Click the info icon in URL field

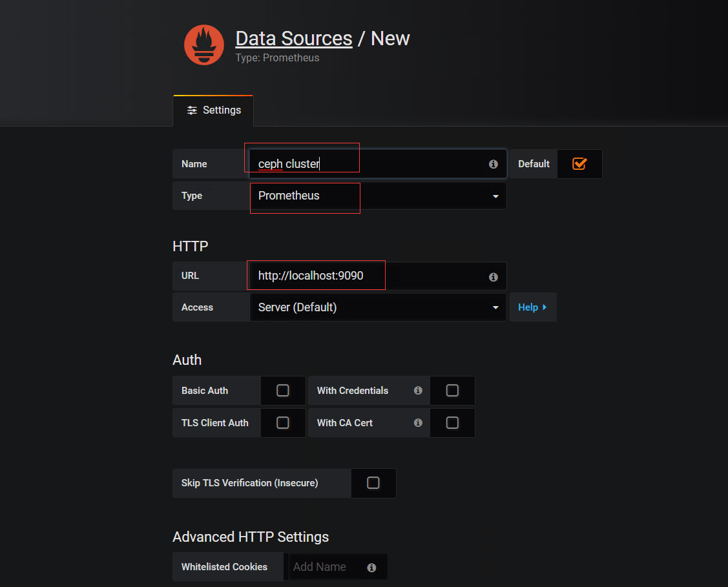tap(493, 277)
